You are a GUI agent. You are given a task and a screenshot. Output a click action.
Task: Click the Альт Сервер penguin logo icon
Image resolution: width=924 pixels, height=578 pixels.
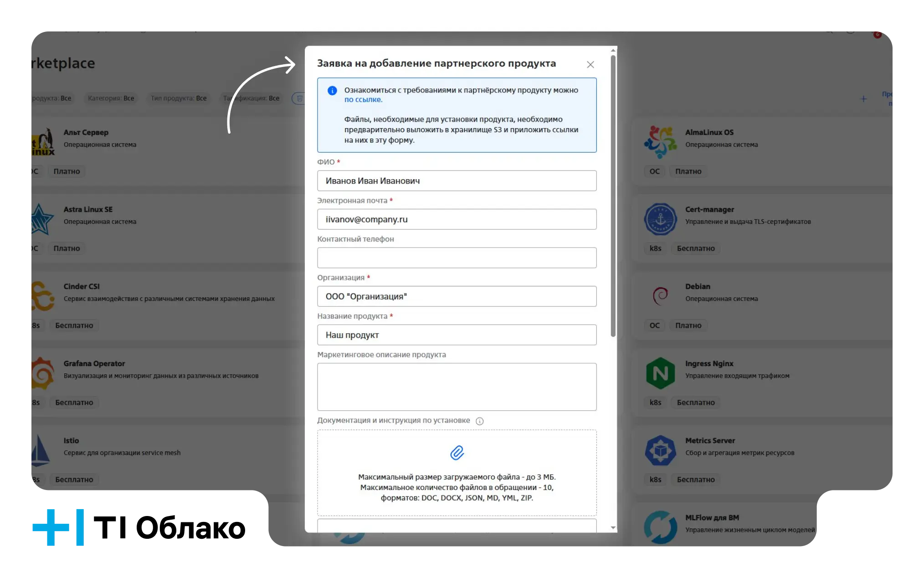(x=43, y=142)
